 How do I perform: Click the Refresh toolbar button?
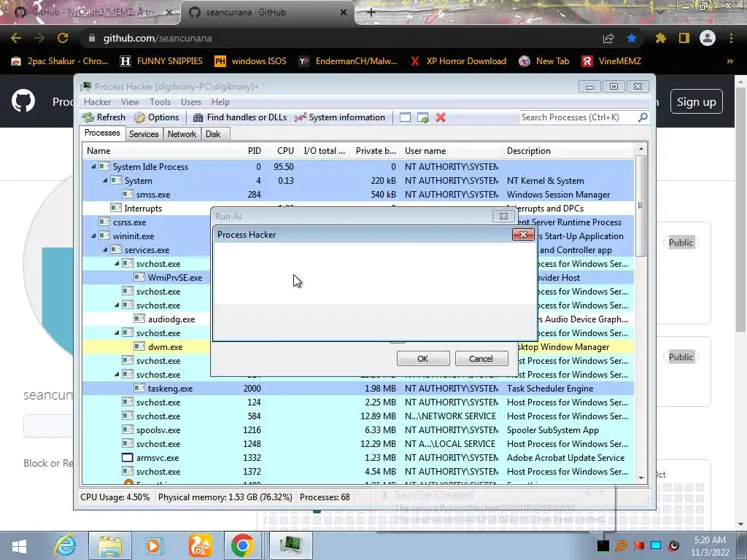pyautogui.click(x=104, y=117)
